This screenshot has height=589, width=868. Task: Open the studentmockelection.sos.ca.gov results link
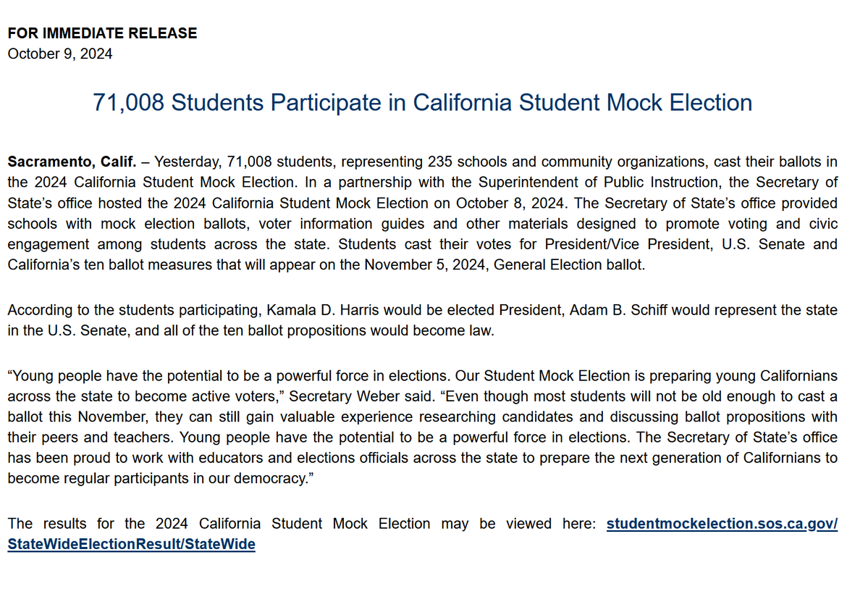click(721, 524)
